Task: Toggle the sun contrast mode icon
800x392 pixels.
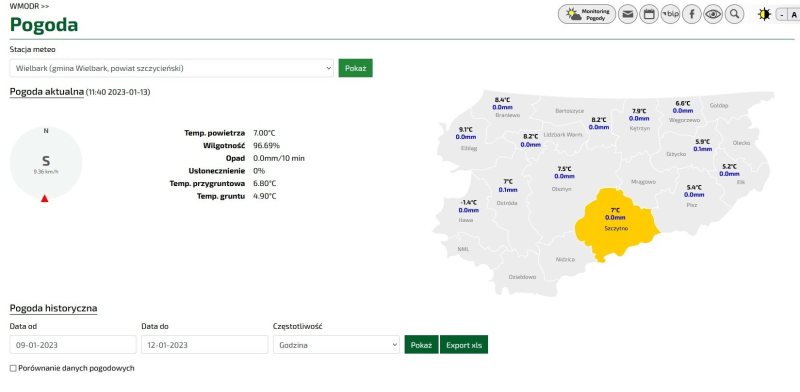Action: (764, 14)
